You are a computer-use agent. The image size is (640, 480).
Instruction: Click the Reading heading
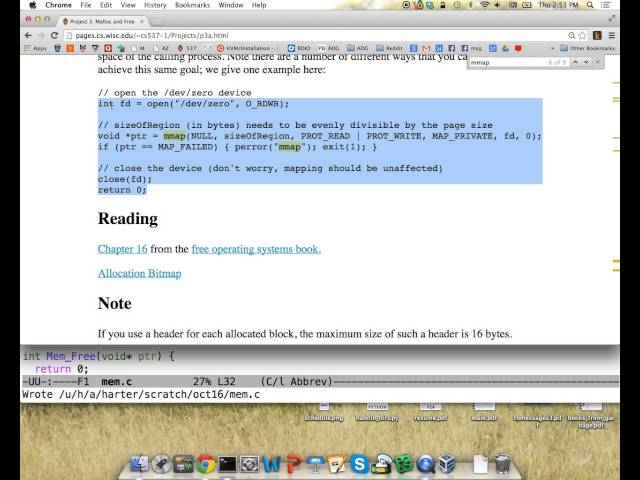click(x=128, y=219)
